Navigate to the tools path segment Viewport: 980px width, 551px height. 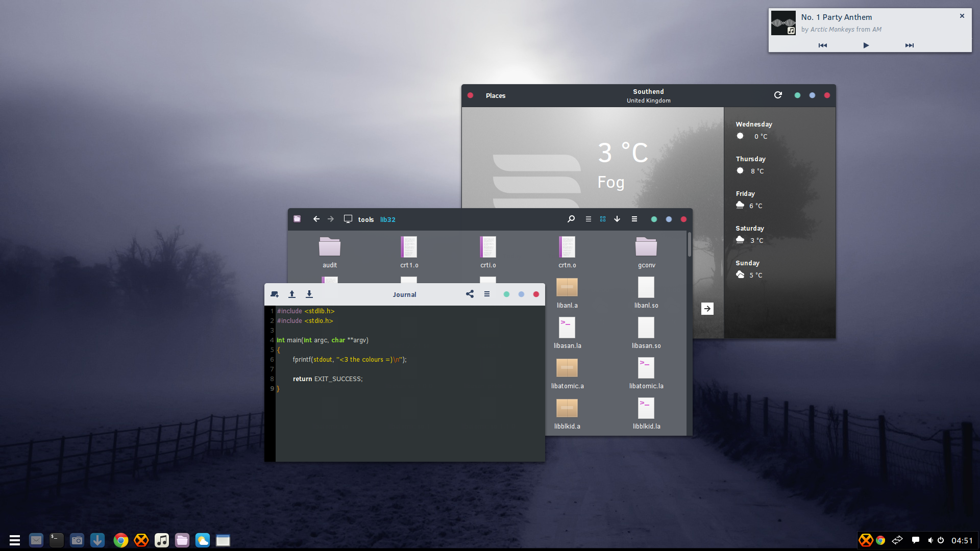pyautogui.click(x=366, y=219)
